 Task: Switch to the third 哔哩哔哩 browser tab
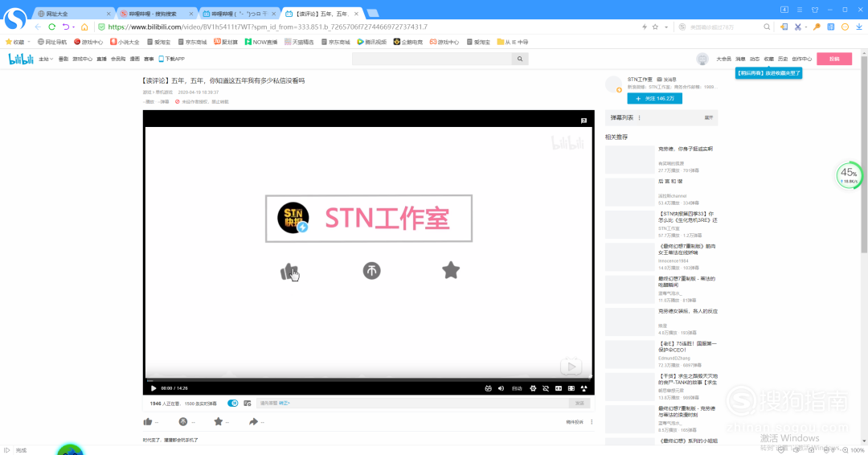[240, 14]
